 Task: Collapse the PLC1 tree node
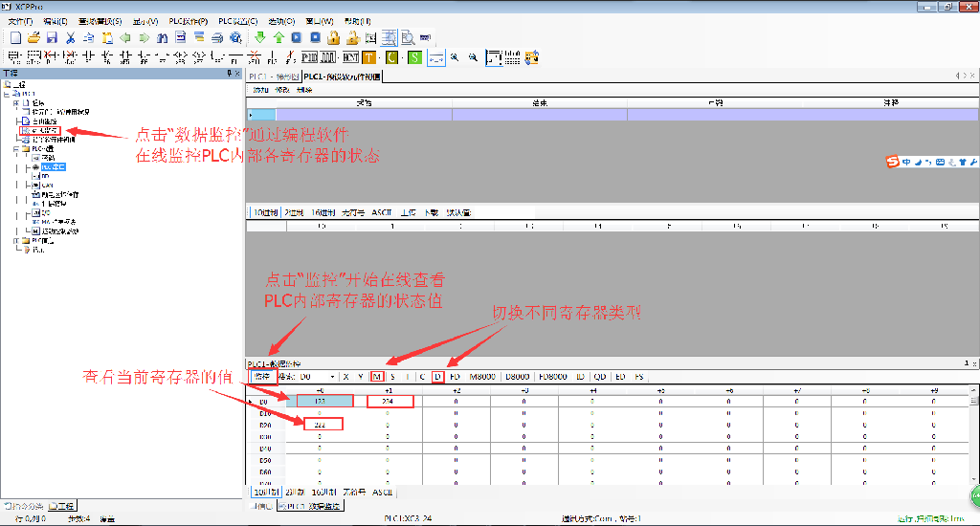[7, 94]
